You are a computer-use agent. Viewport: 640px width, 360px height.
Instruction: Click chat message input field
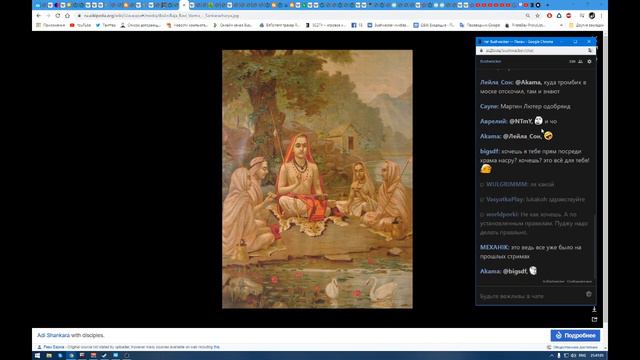pos(531,296)
